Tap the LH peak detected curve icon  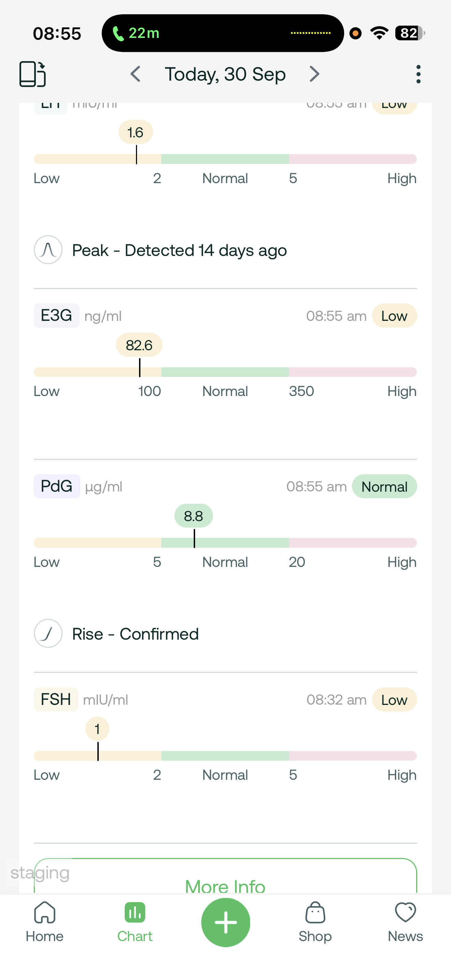click(x=48, y=250)
